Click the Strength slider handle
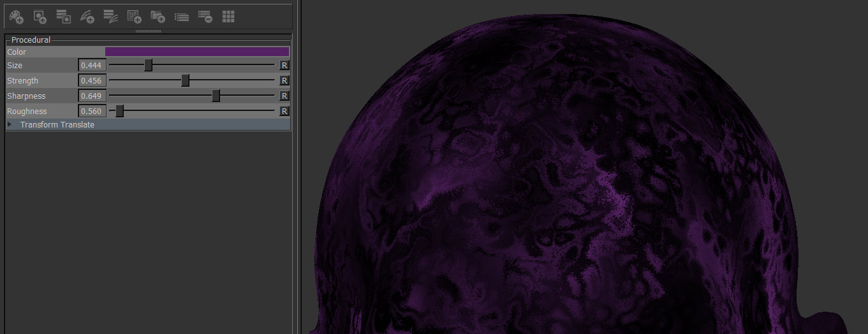868x334 pixels. 185,80
